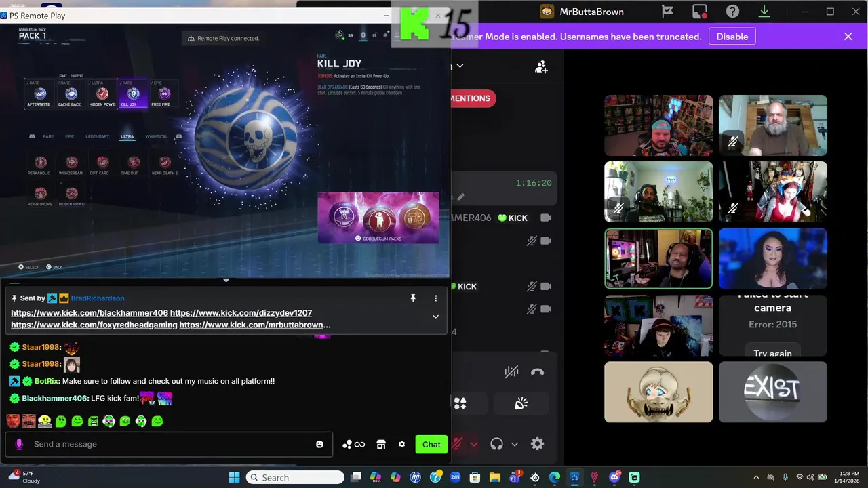Open Discord inbox flag icon
Screen dimensions: 868x488
[x=667, y=12]
